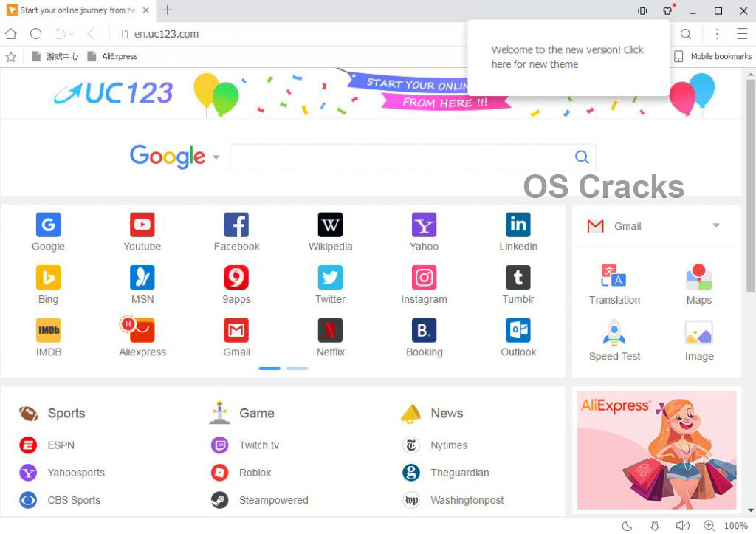This screenshot has height=534, width=756.
Task: Open the Facebook shortcut icon
Action: [236, 225]
